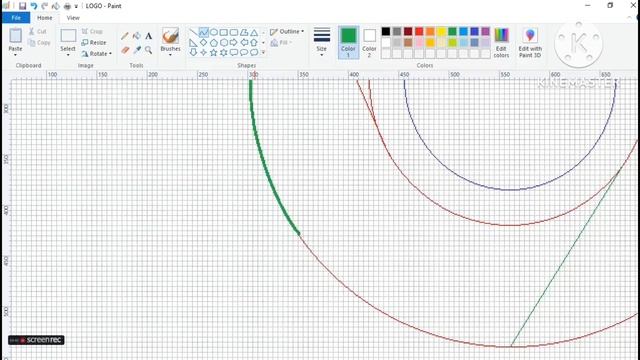Click the Print icon in quick access

tap(67, 6)
